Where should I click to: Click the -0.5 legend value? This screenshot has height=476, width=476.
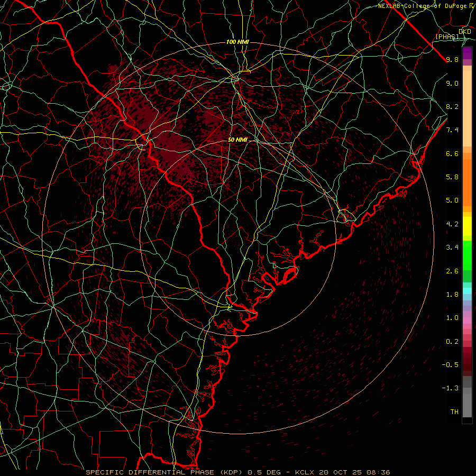(450, 365)
